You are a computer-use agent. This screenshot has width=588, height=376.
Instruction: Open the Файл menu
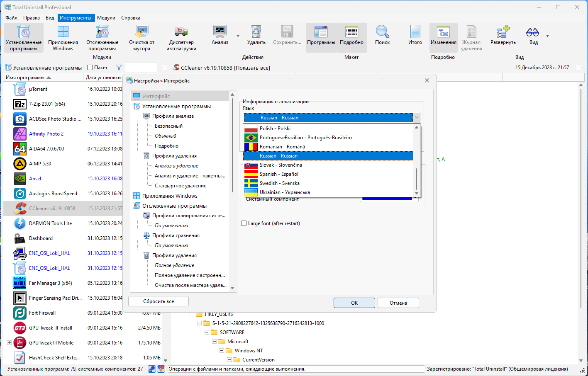tap(11, 18)
